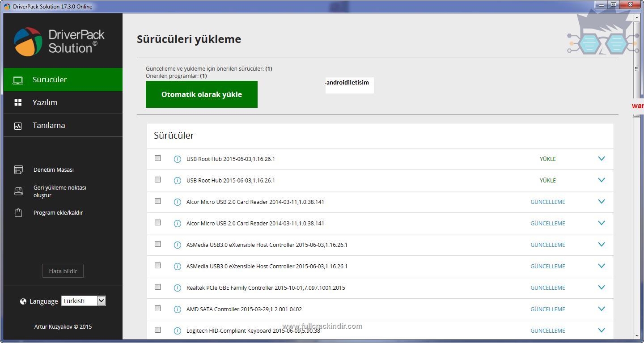
Task: Check second ASMedia USB3.0 Host Controller box
Action: point(157,265)
